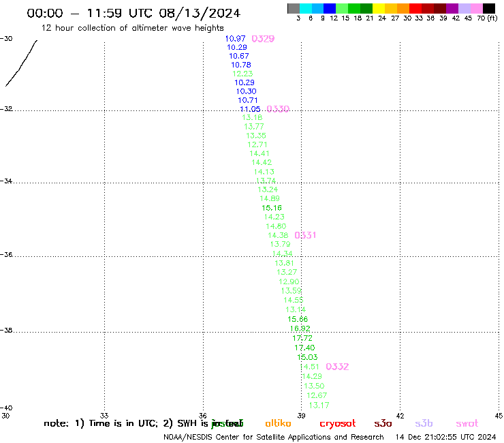This screenshot has width=504, height=443.
Task: Click the wave height 13.24
Action: coord(268,189)
